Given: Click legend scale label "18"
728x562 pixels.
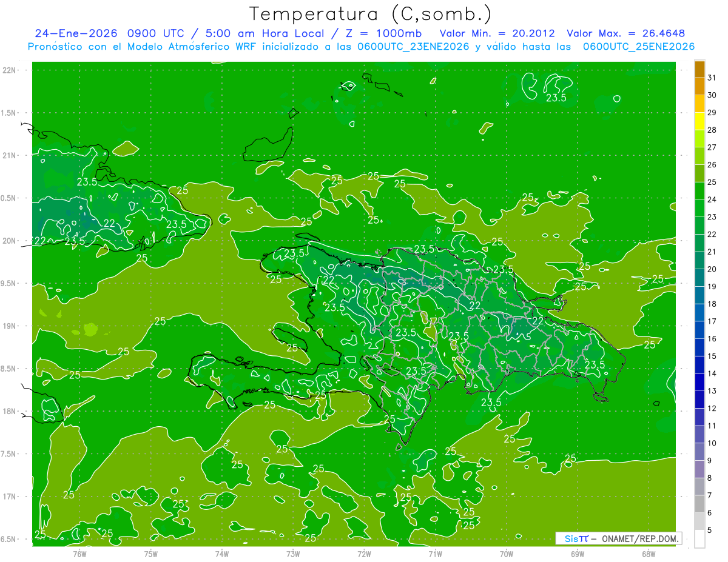Looking at the screenshot, I should point(712,304).
